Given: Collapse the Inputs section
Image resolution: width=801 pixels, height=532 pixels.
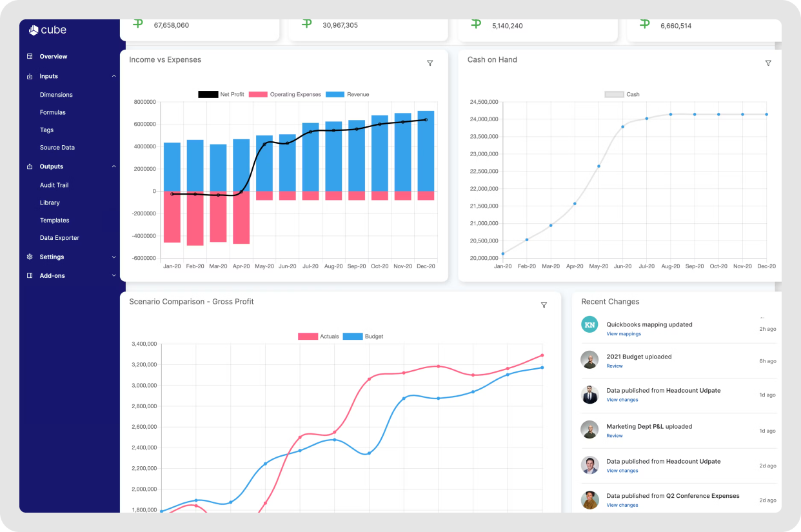Looking at the screenshot, I should click(x=114, y=76).
